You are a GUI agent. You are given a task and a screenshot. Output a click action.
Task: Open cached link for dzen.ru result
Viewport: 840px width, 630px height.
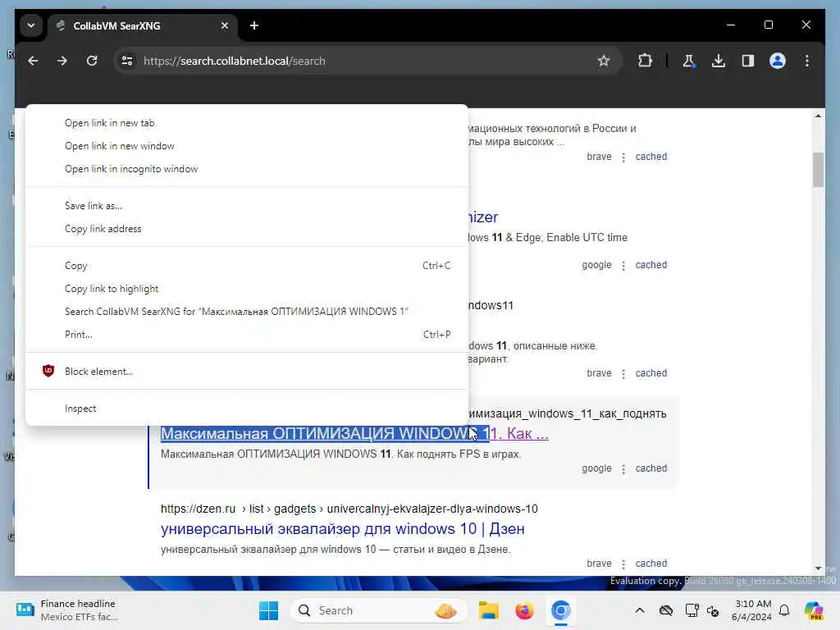click(651, 564)
